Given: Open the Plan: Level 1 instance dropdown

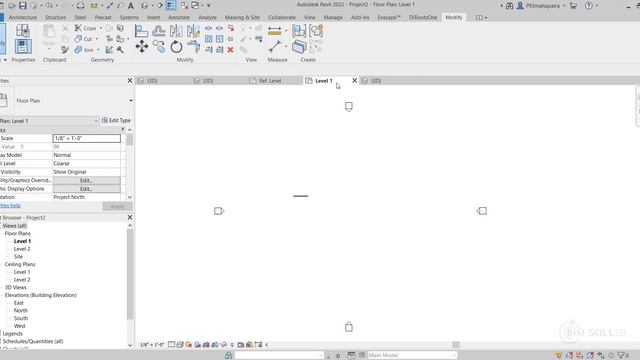Looking at the screenshot, I should [96, 121].
